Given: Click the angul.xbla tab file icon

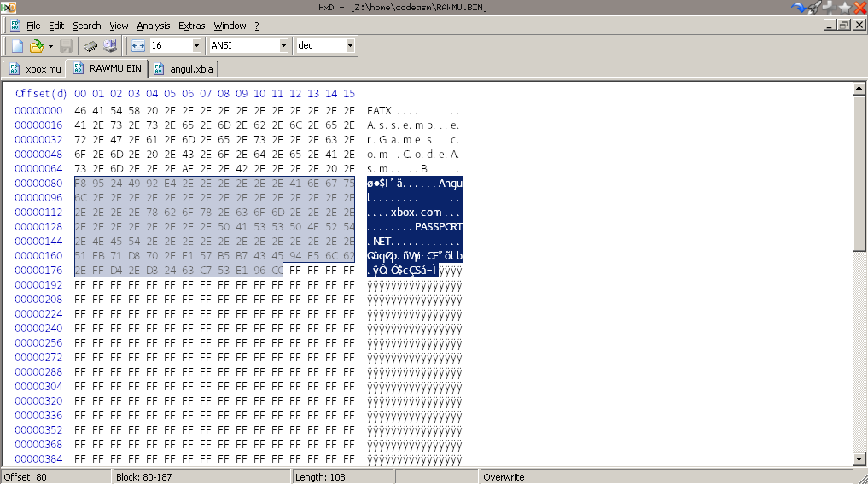Looking at the screenshot, I should point(159,68).
